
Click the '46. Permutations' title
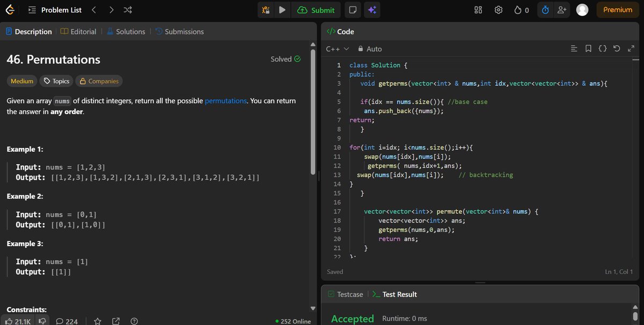tap(53, 60)
